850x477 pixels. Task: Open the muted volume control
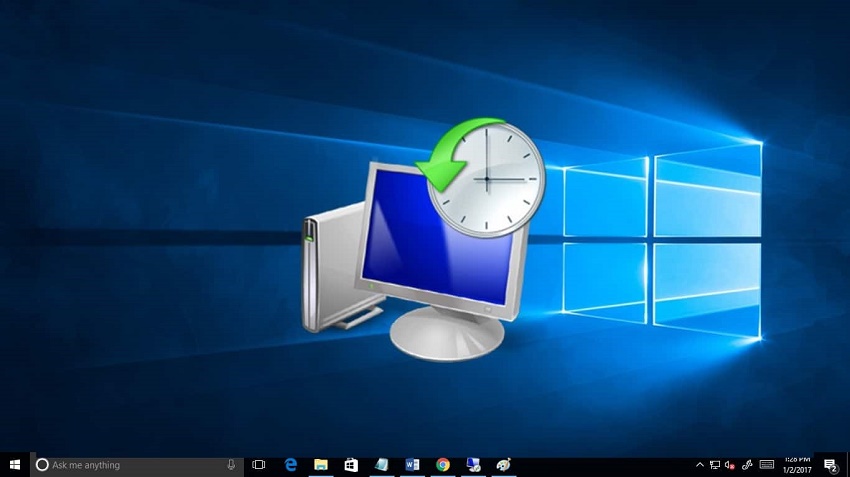coord(731,465)
